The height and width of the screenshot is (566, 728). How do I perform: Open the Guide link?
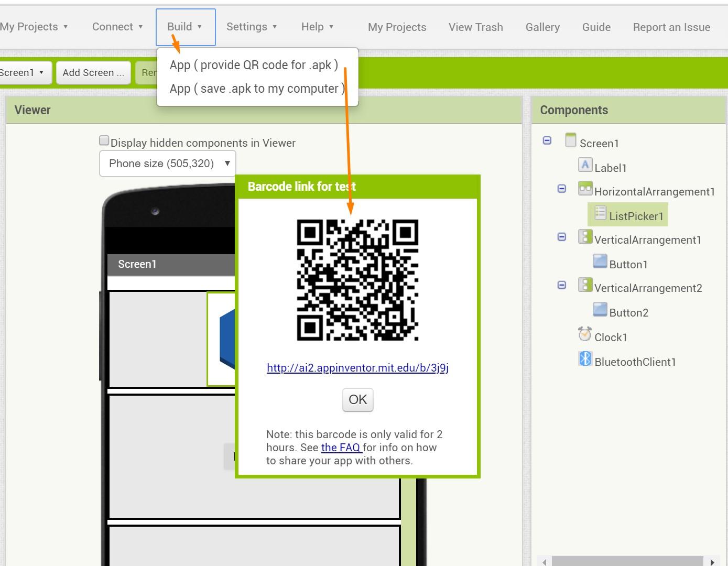pyautogui.click(x=596, y=27)
